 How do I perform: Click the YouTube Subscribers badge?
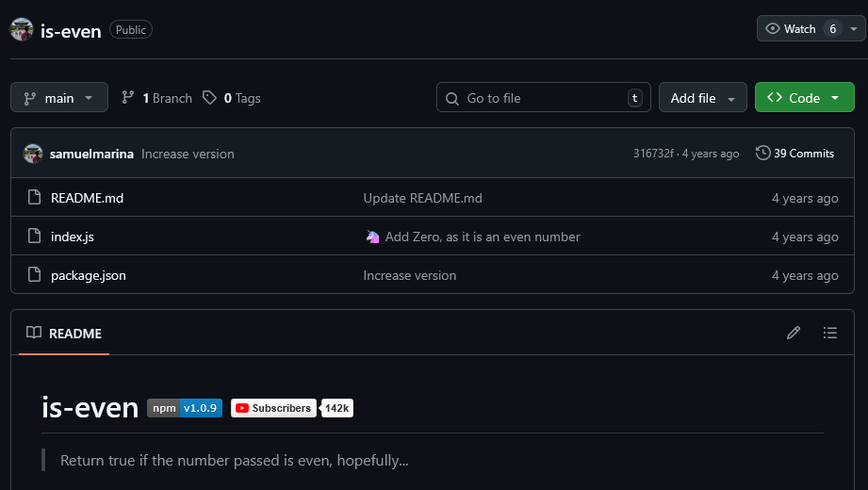(x=273, y=408)
